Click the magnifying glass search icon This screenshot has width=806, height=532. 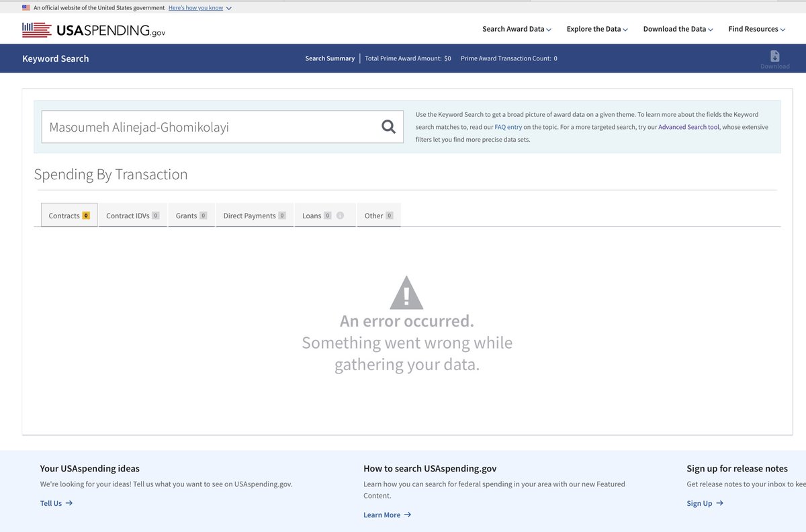pyautogui.click(x=388, y=126)
